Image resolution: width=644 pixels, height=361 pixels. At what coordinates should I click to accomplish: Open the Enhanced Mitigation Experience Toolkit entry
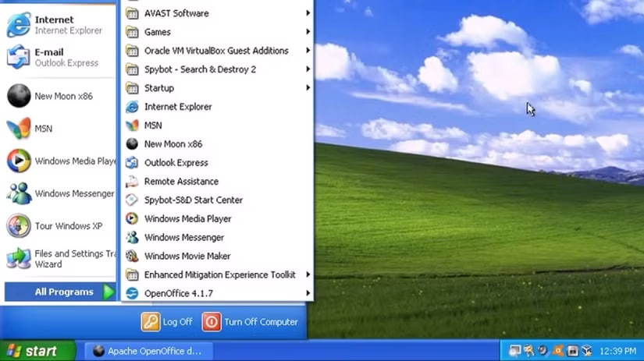pyautogui.click(x=217, y=274)
